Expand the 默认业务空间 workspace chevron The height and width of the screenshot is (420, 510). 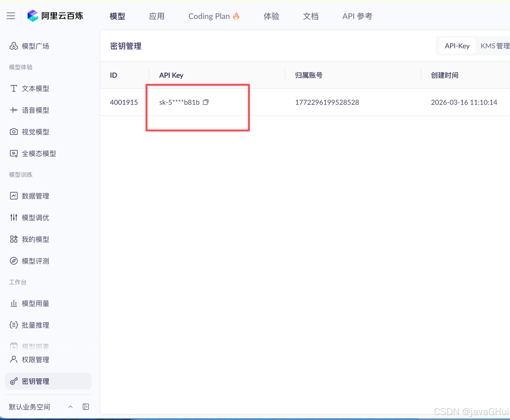coord(71,407)
